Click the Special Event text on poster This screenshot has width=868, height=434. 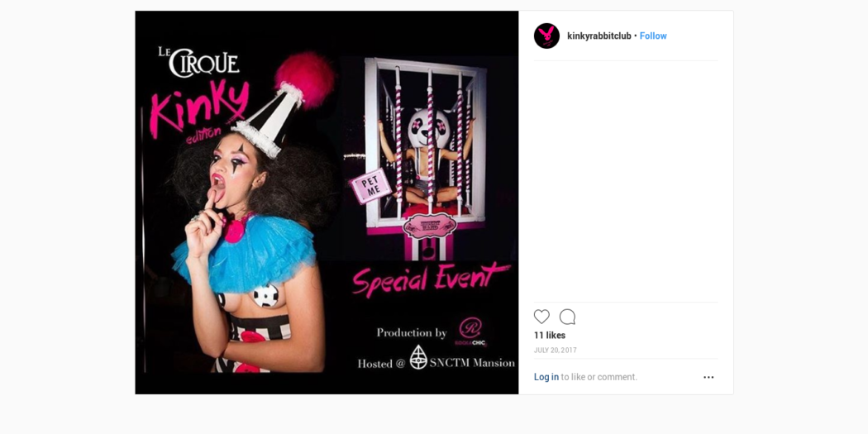(430, 279)
